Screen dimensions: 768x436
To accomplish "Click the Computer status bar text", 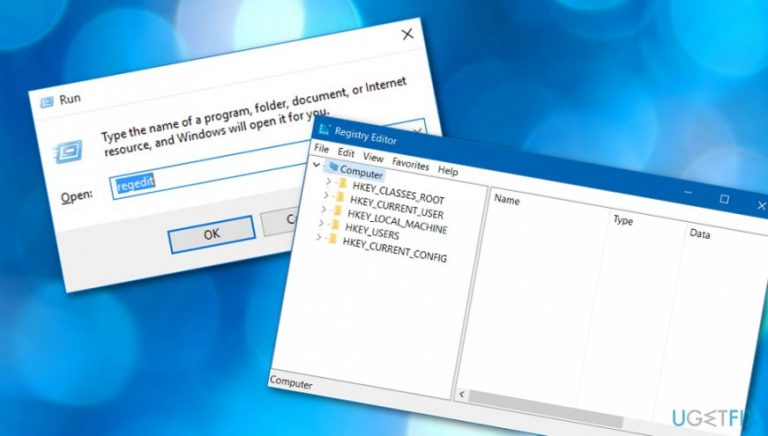I will click(x=291, y=383).
